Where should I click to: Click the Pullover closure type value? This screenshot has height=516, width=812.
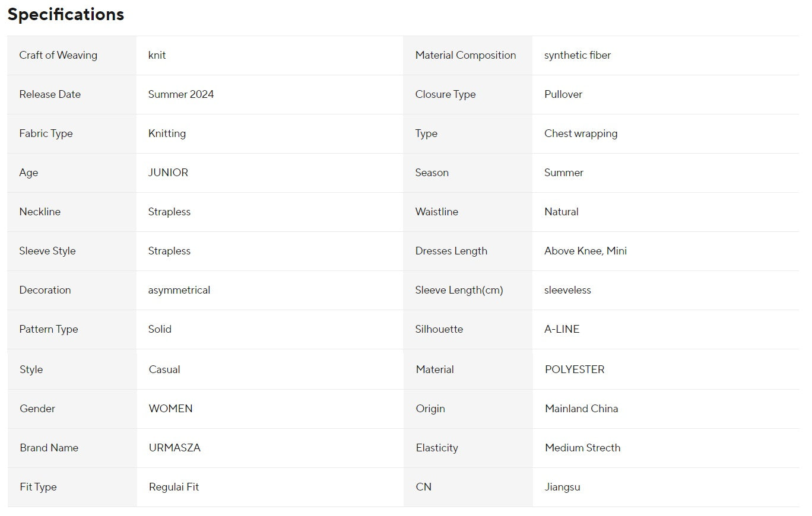[563, 94]
